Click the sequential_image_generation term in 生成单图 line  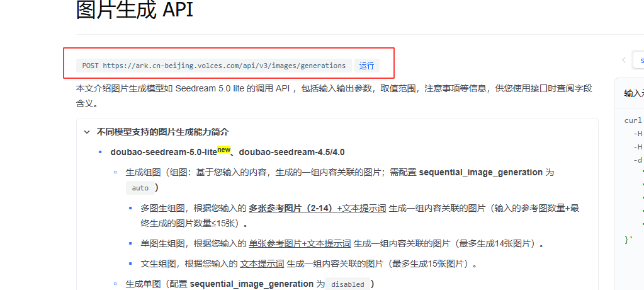pos(251,284)
